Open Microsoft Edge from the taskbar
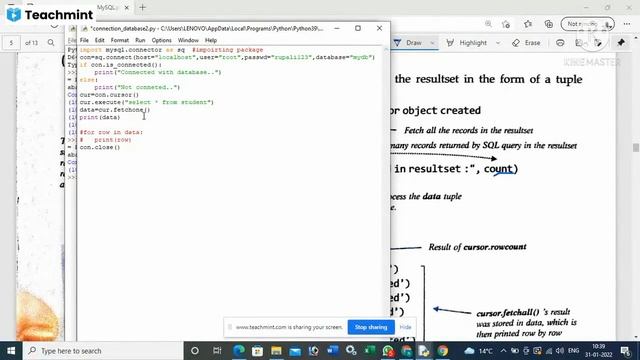This screenshot has width=640, height=360. coord(239,351)
